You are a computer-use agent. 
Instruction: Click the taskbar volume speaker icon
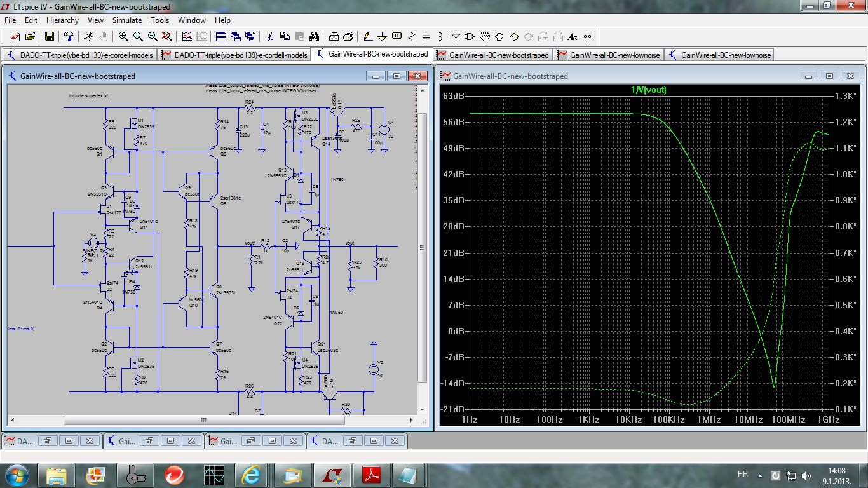click(806, 475)
